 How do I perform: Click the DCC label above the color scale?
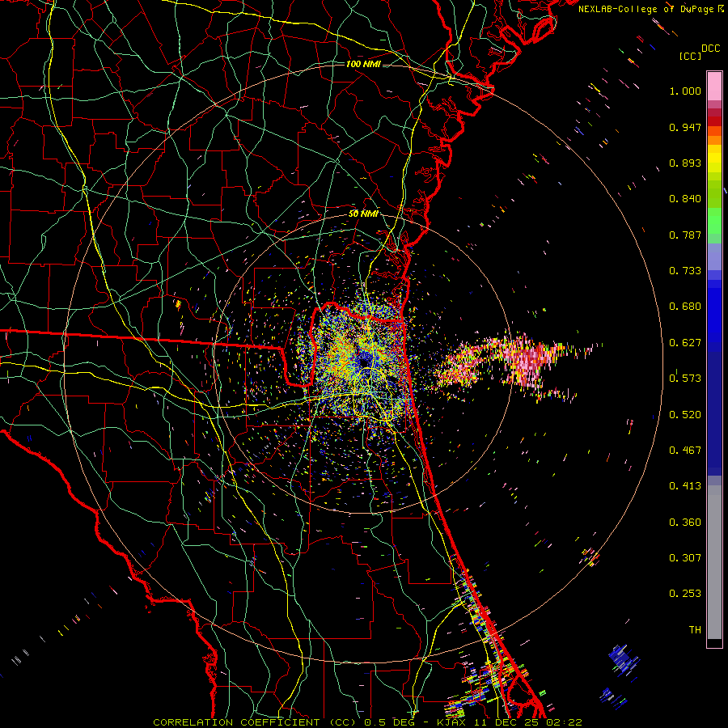[x=710, y=49]
